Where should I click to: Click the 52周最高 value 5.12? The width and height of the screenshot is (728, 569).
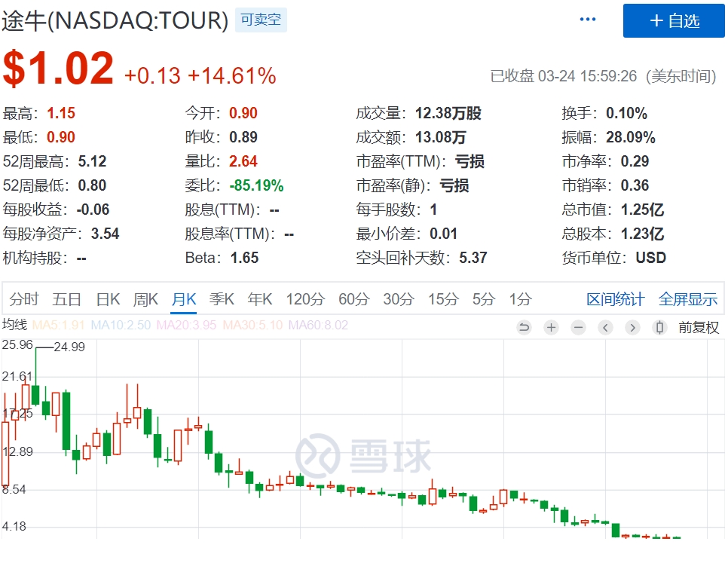[x=92, y=161]
